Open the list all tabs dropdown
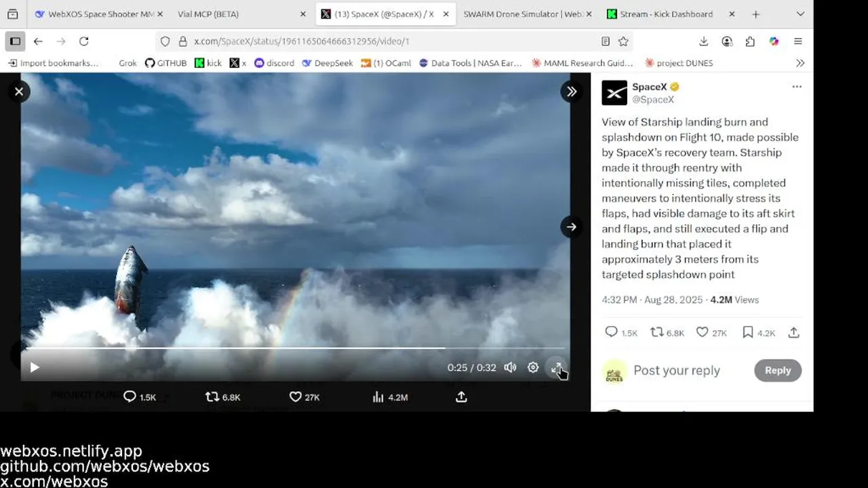Image resolution: width=868 pixels, height=488 pixels. coord(800,14)
